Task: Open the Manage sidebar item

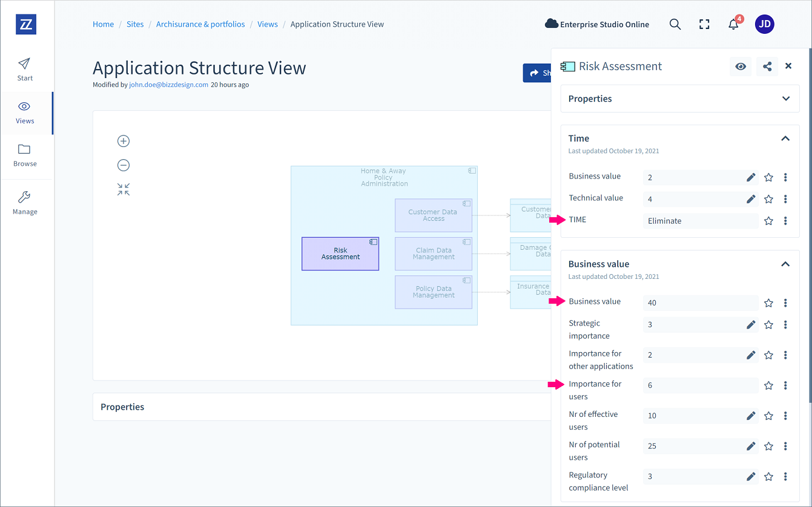Action: (25, 203)
